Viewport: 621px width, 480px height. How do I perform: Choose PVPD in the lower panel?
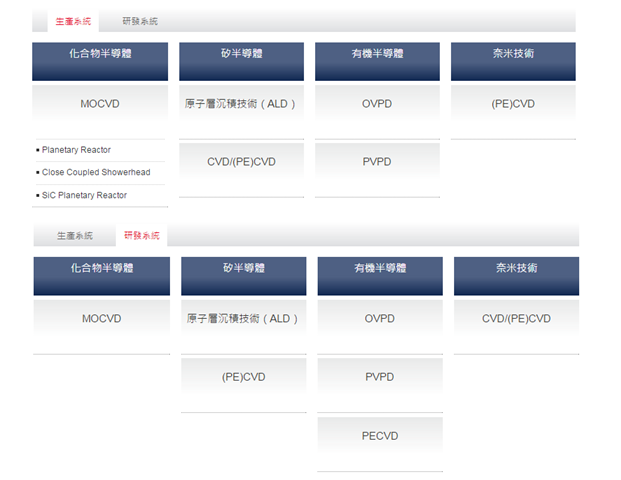[x=379, y=377]
